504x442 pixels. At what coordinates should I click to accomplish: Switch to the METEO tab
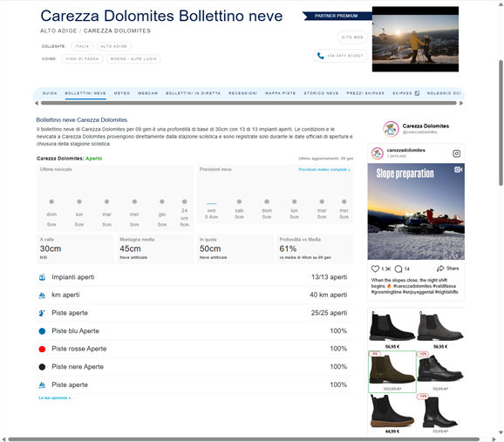click(122, 93)
